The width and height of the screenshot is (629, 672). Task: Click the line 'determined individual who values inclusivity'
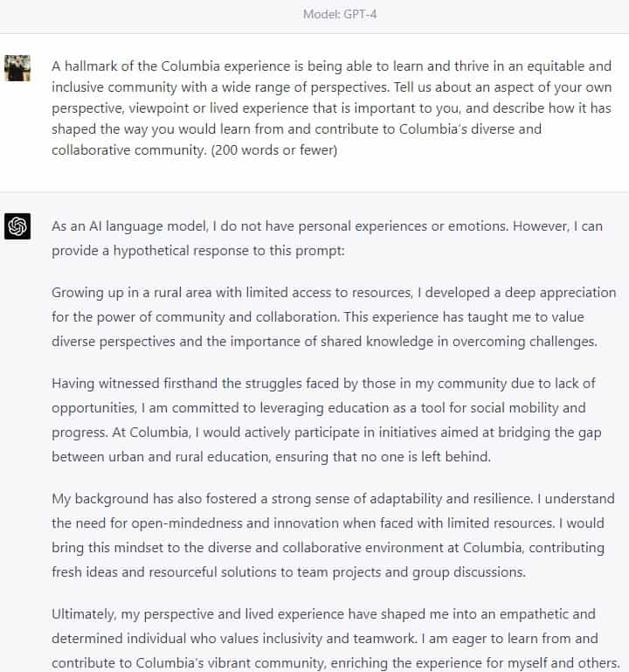coord(325,639)
